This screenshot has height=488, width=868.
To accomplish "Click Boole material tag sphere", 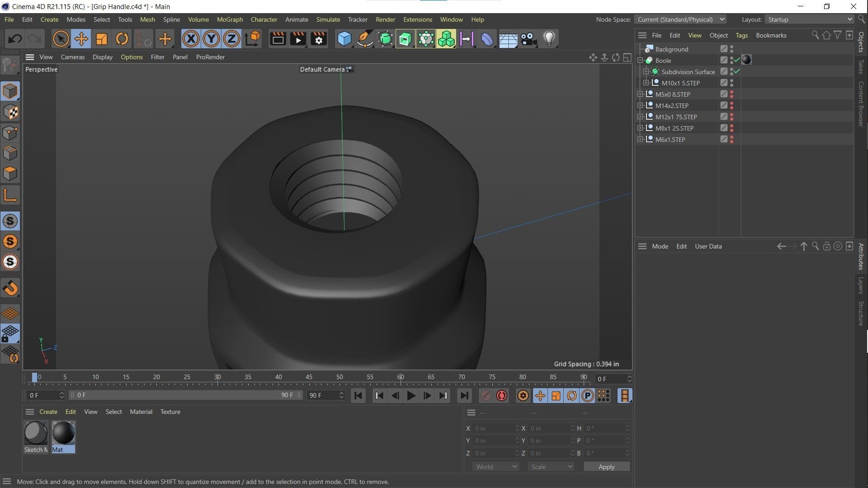I will (746, 60).
